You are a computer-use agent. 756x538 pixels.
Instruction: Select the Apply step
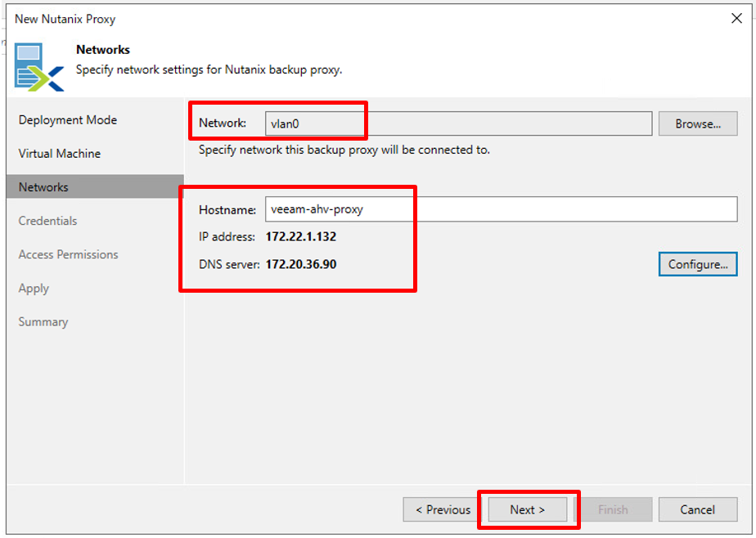coord(34,289)
